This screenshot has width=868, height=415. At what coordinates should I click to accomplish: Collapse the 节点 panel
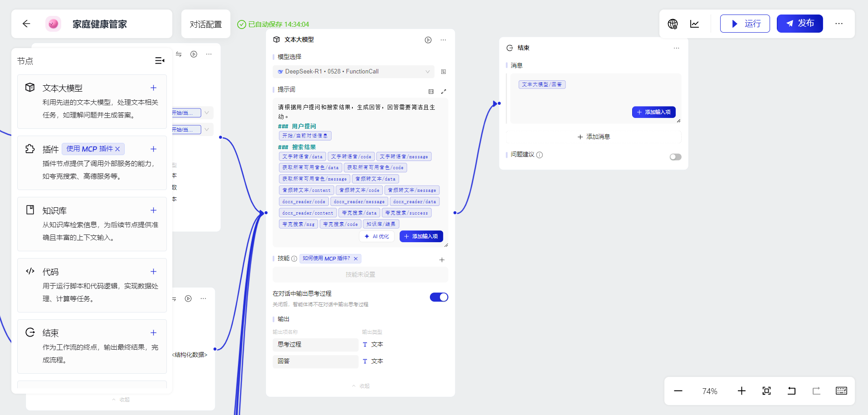pos(160,60)
